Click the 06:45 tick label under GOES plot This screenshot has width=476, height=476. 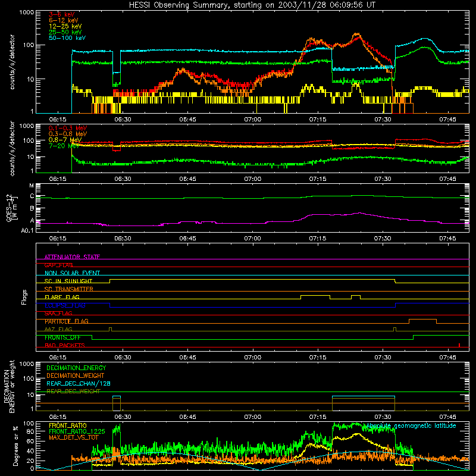(x=187, y=239)
